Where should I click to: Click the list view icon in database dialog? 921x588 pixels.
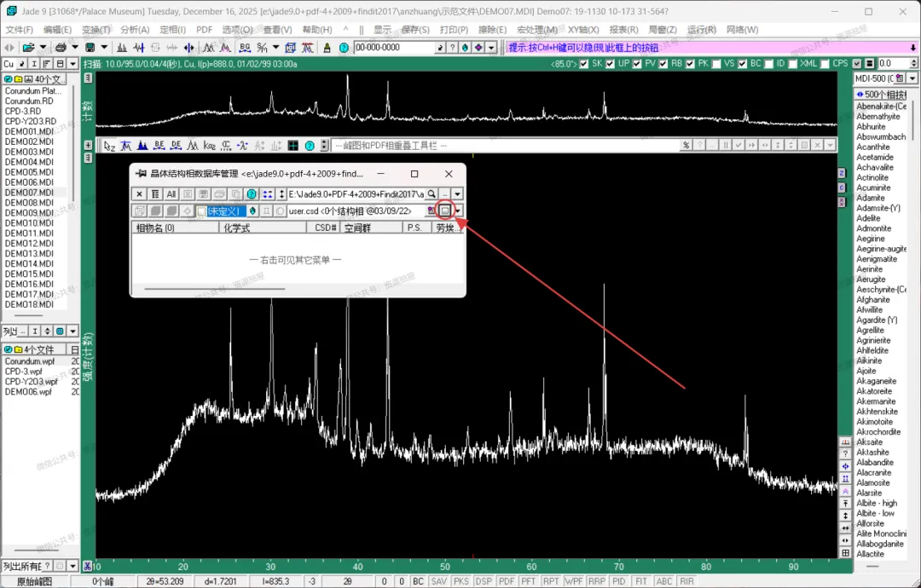pyautogui.click(x=155, y=194)
